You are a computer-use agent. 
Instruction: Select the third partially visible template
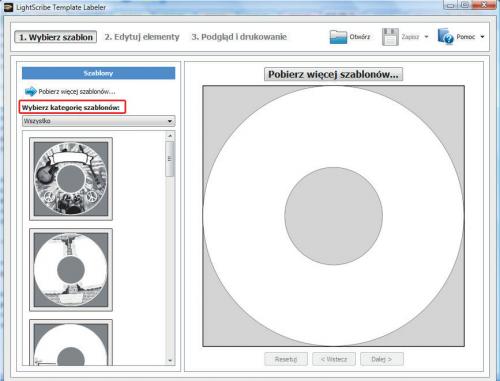[x=71, y=342]
